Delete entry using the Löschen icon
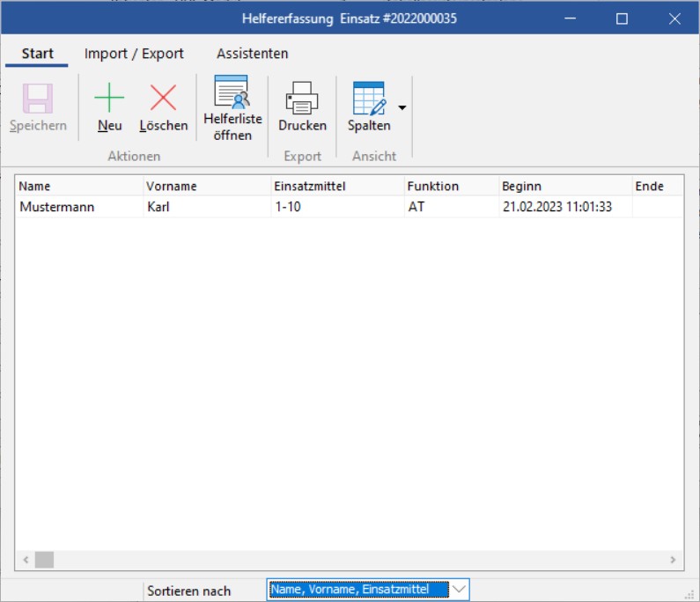700x602 pixels. (163, 99)
